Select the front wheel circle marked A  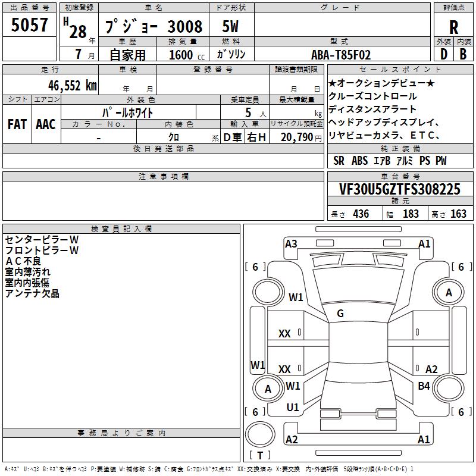click(x=449, y=293)
